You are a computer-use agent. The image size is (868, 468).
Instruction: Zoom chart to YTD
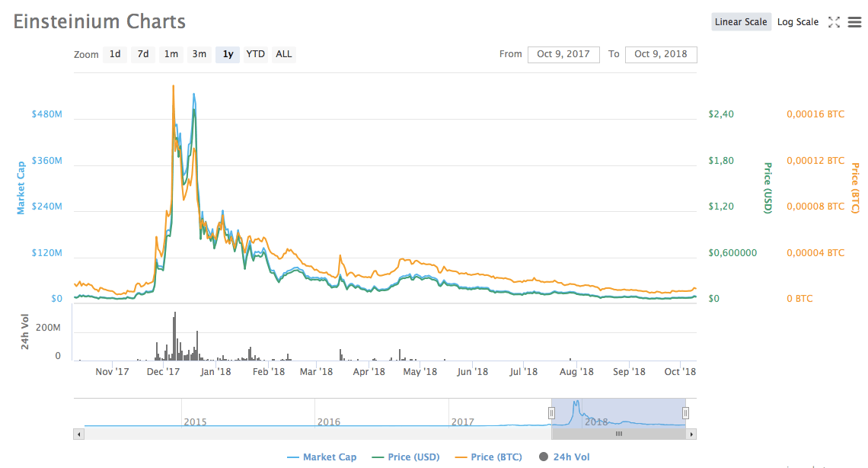tap(256, 54)
